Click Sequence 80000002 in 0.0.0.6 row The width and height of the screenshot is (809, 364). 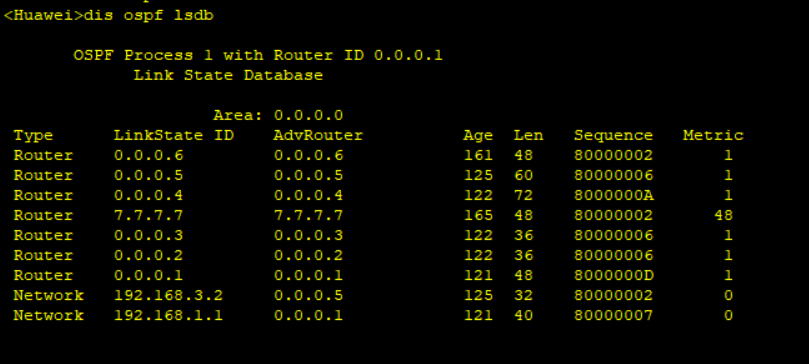[614, 156]
